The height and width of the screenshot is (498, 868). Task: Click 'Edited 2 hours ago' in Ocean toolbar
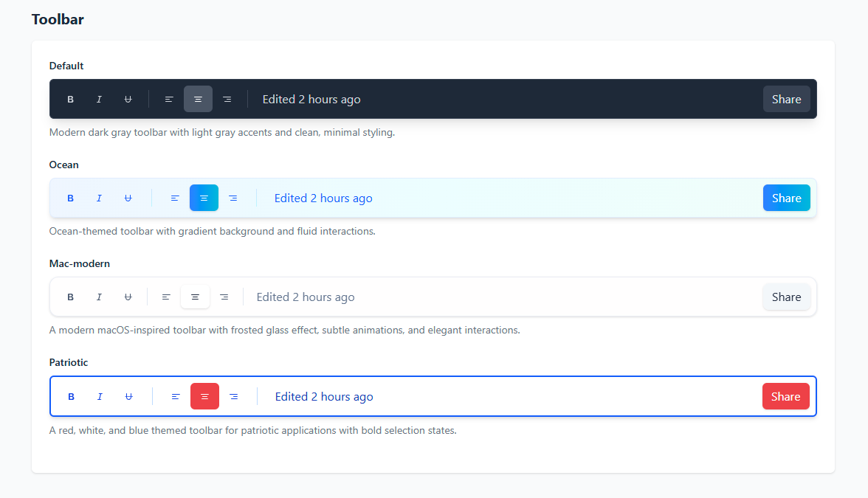tap(323, 198)
